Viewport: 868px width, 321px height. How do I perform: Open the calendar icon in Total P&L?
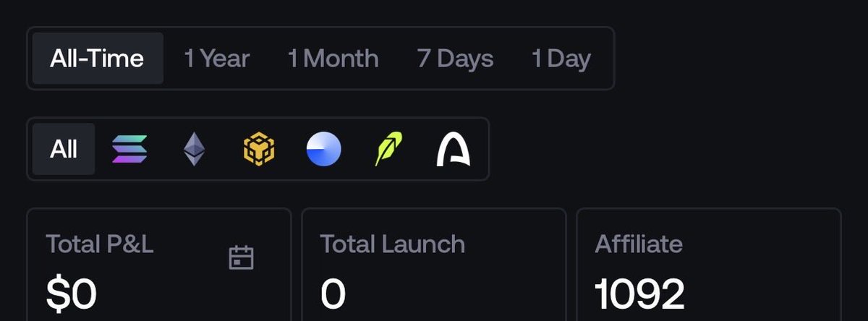tap(241, 257)
